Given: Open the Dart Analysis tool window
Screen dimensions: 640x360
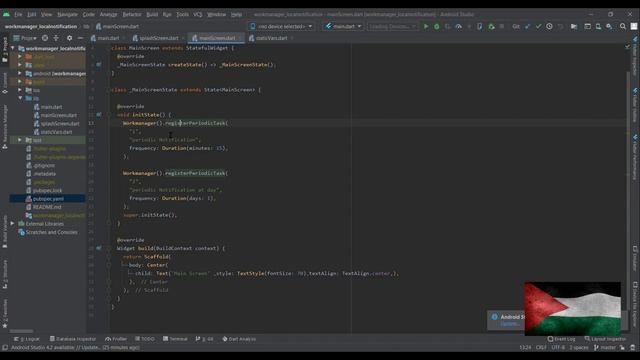Looking at the screenshot, I should [239, 339].
